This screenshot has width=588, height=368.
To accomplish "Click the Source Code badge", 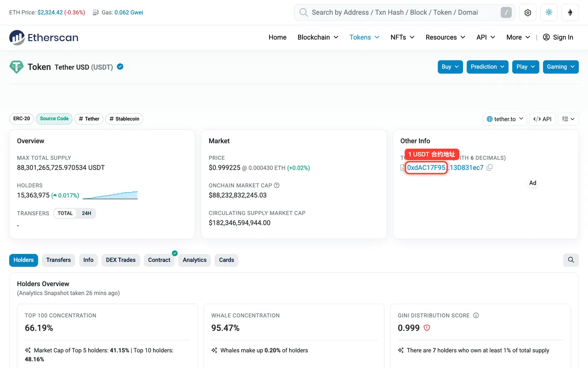I will 54,119.
